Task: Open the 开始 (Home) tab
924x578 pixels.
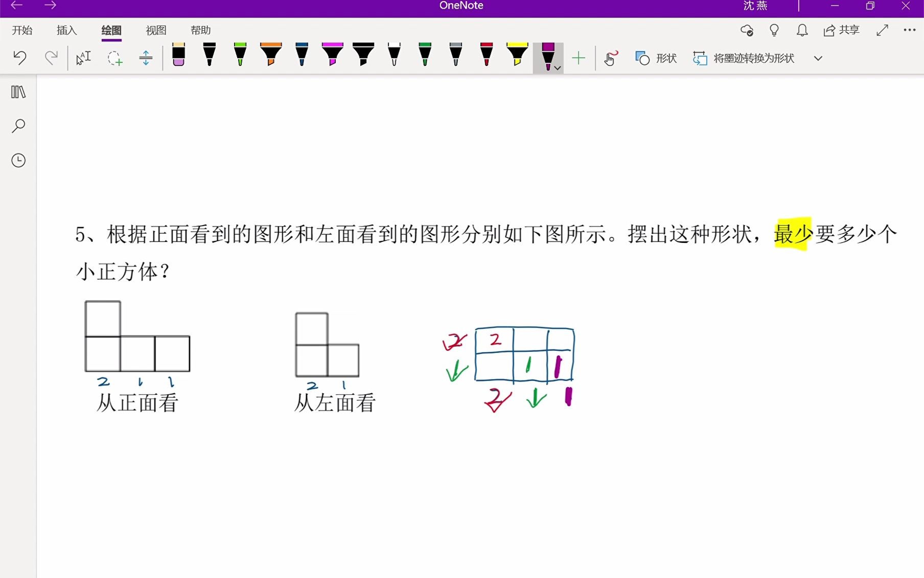Action: (x=22, y=30)
